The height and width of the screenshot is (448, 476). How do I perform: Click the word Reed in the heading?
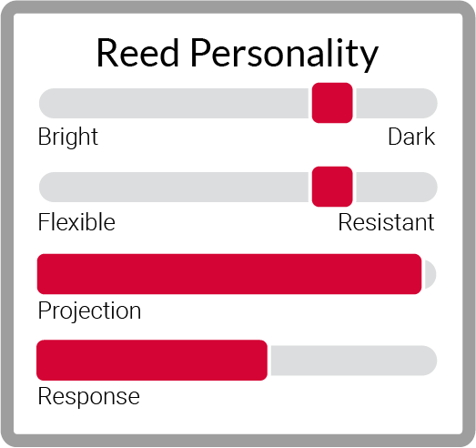(137, 52)
